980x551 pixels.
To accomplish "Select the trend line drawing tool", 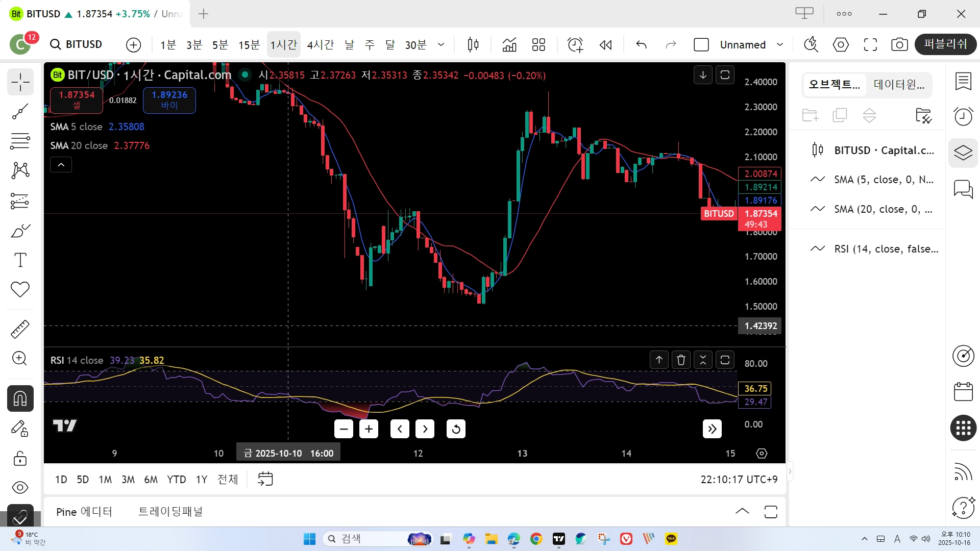I will point(20,111).
